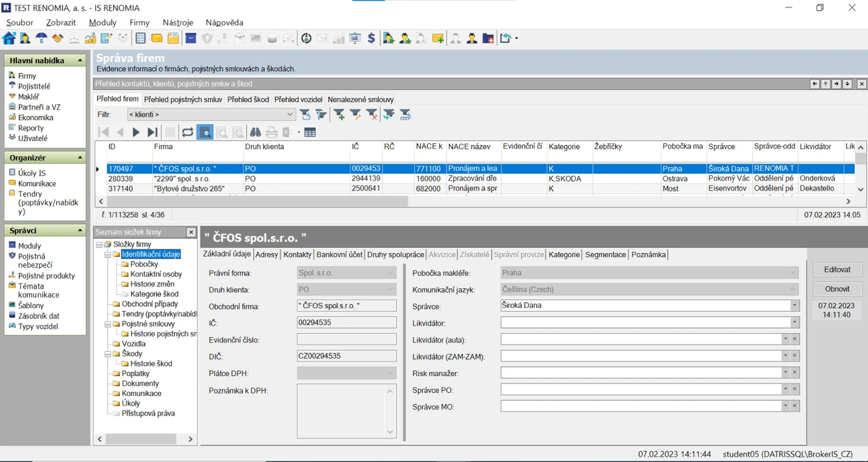
Task: Close the Seznam složek firmy panel
Action: point(191,233)
